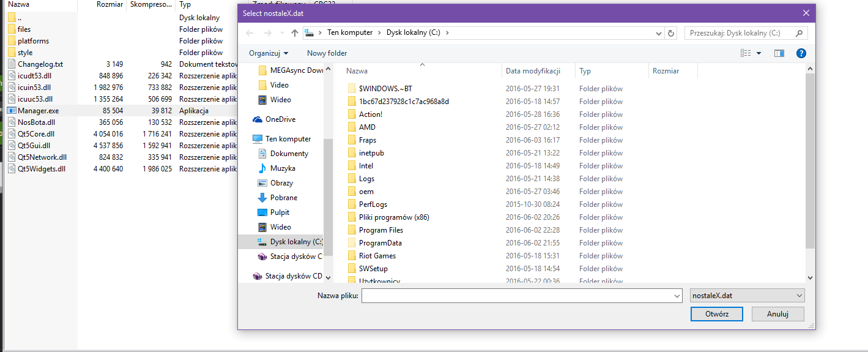Click the change view icon

(x=746, y=53)
